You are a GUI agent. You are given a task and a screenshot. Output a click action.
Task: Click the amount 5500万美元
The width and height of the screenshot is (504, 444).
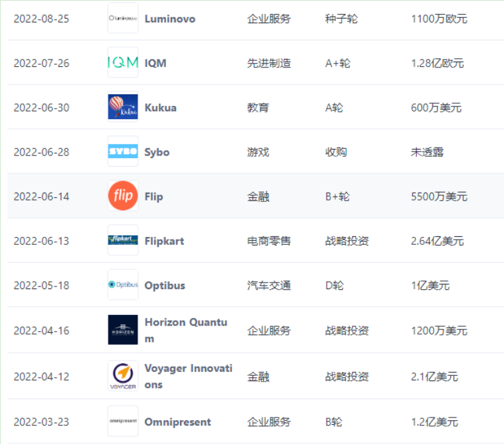pyautogui.click(x=439, y=197)
